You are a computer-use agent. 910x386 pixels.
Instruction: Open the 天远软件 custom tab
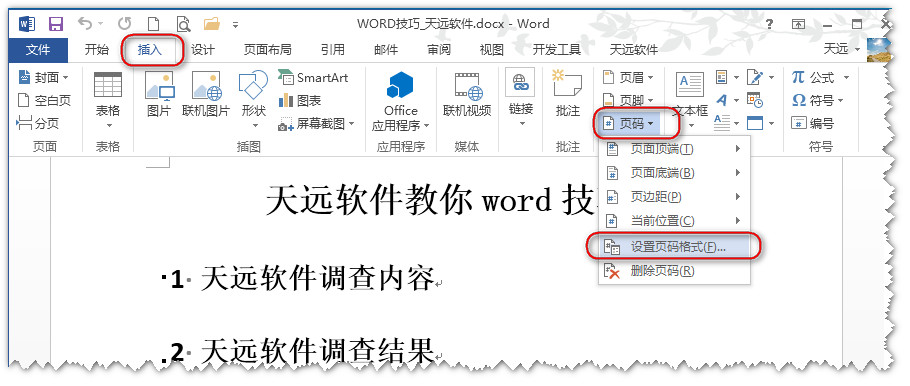click(634, 50)
